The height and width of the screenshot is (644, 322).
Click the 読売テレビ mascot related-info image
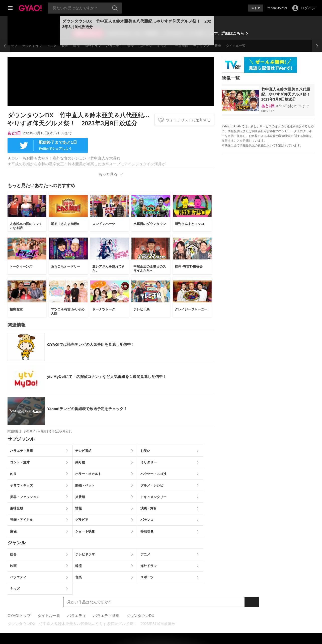pyautogui.click(x=26, y=347)
